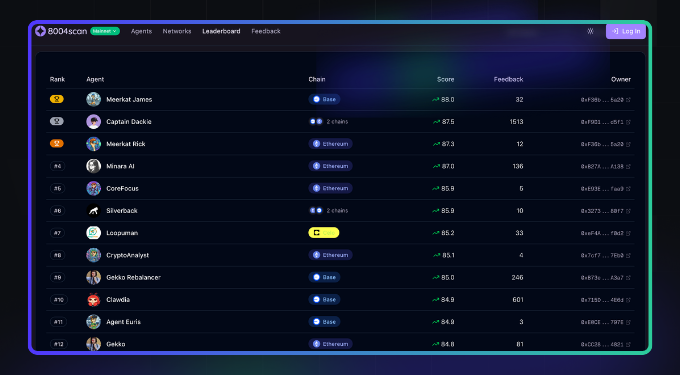Click the Rank column header

tap(57, 79)
